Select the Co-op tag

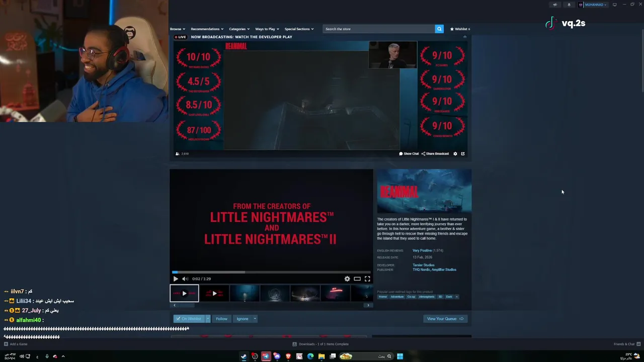pyautogui.click(x=411, y=297)
